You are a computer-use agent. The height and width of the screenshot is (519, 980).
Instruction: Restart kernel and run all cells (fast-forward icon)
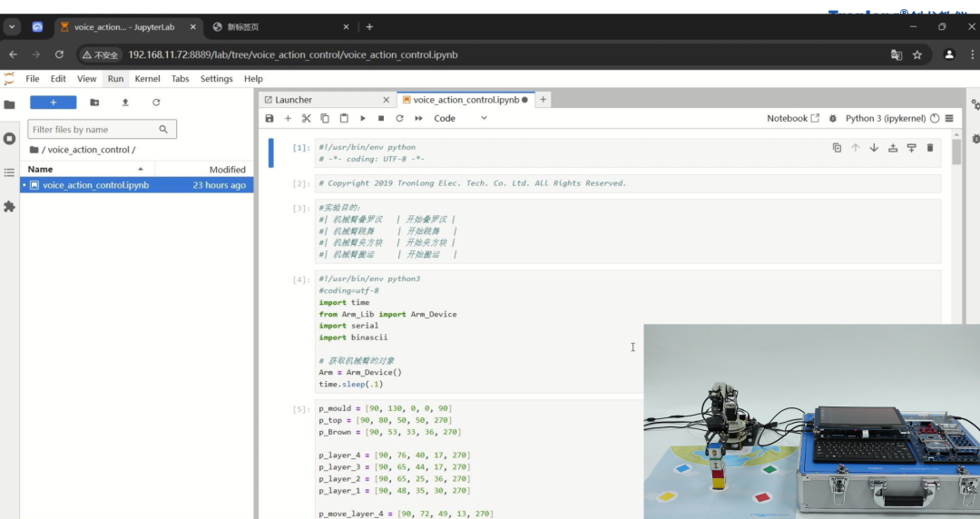point(418,119)
